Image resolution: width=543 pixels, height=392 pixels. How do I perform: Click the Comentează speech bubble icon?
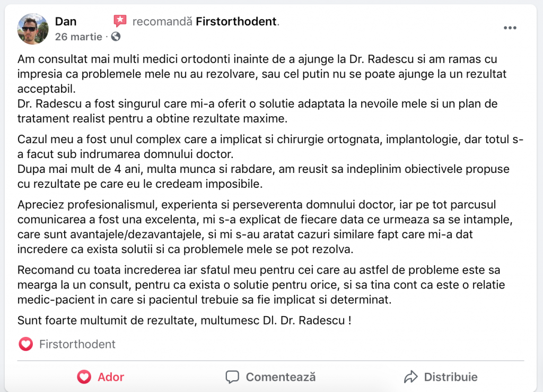232,377
